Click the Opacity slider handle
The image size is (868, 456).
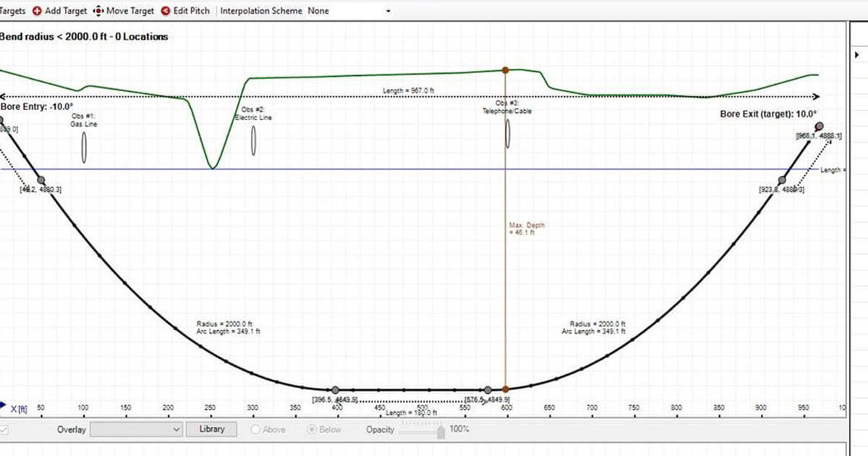(440, 430)
